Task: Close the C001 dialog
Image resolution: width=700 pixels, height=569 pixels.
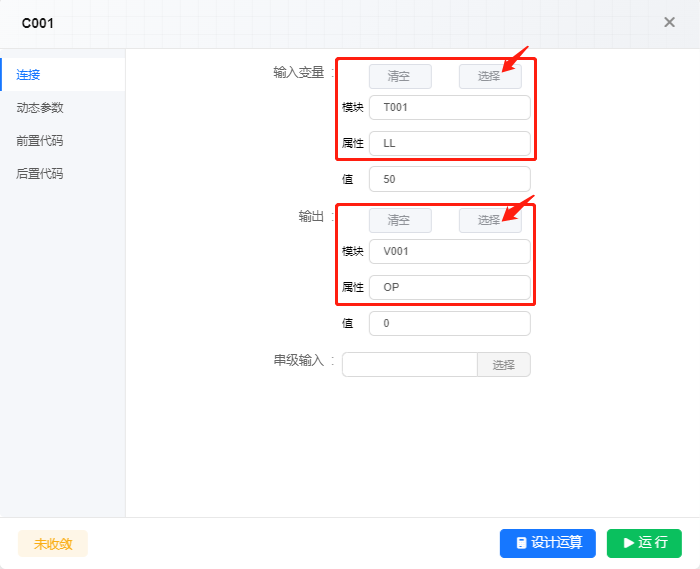Action: pyautogui.click(x=669, y=22)
